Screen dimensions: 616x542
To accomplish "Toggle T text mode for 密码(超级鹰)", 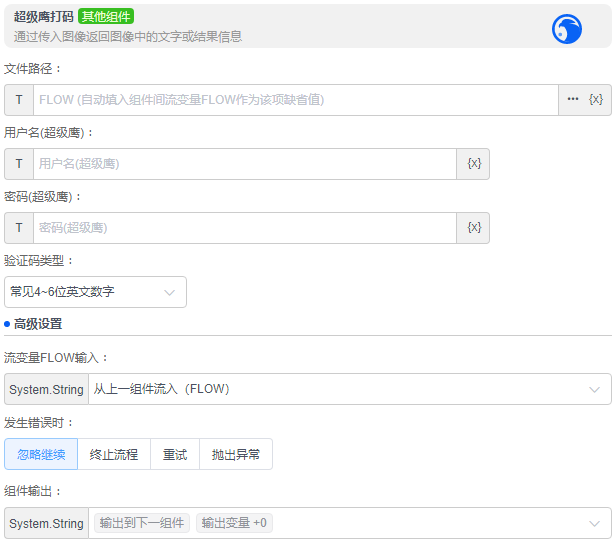I will click(19, 228).
